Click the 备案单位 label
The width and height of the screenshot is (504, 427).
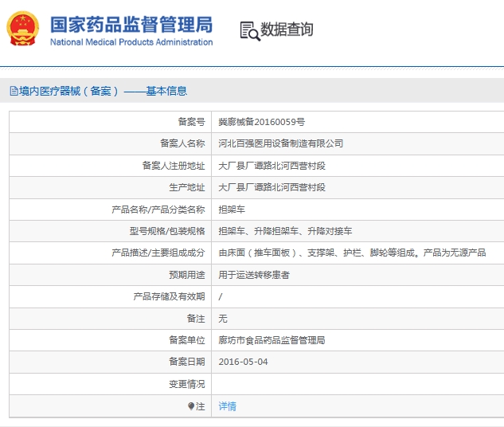click(x=187, y=340)
